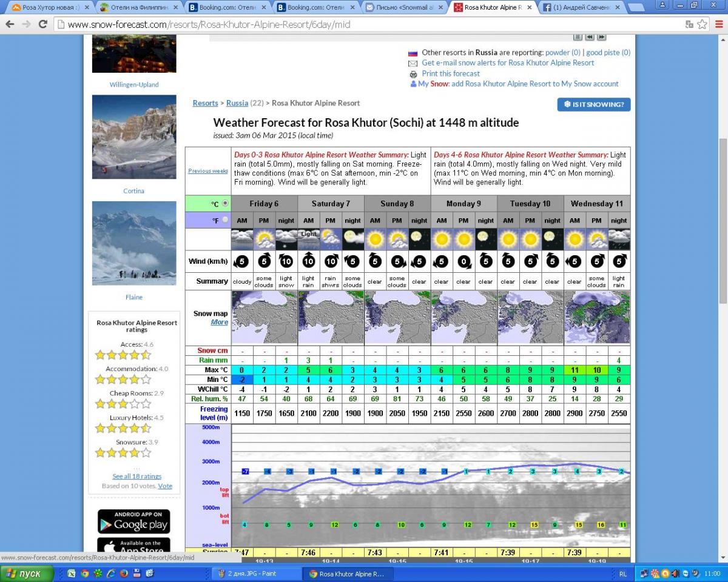728x582 pixels.
Task: Switch to the first Booking.com tab
Action: coord(227,8)
